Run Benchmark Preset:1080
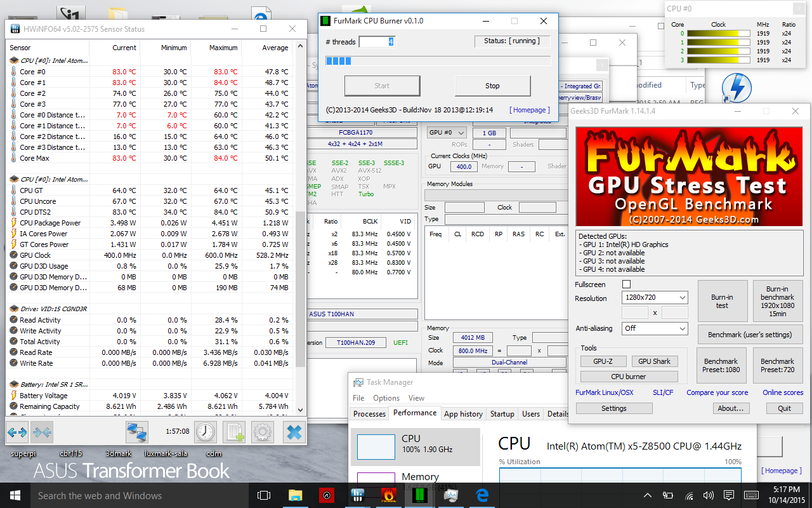Viewport: 812px width, 508px height. [721, 365]
